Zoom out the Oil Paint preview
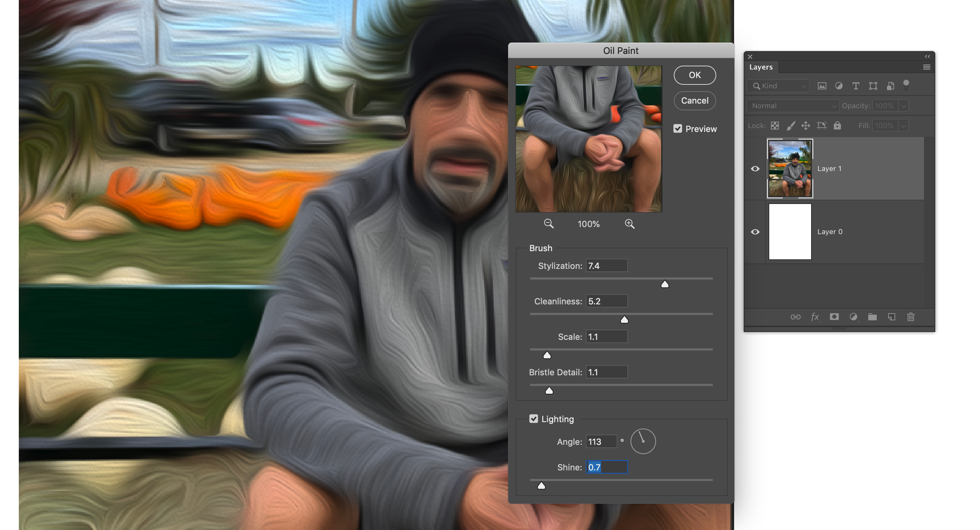The image size is (980, 530). tap(549, 224)
